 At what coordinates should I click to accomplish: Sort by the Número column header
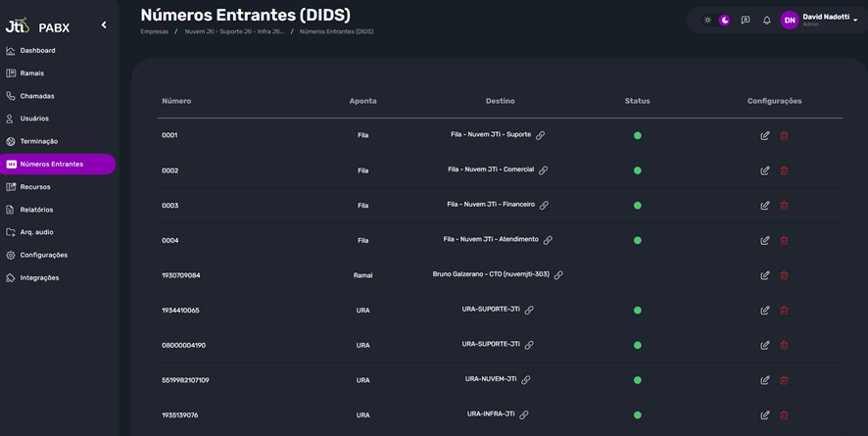[176, 101]
